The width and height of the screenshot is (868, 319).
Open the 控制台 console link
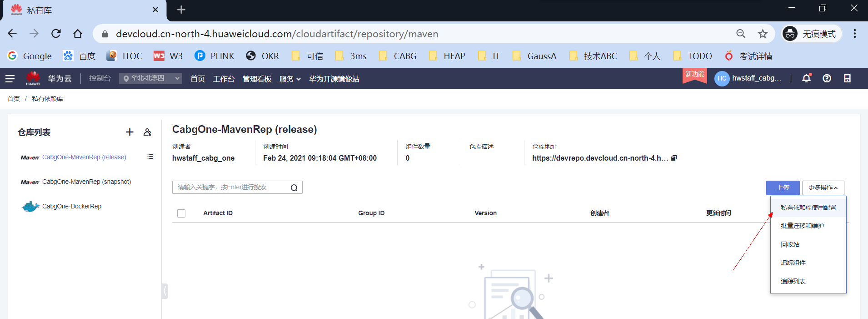[100, 78]
